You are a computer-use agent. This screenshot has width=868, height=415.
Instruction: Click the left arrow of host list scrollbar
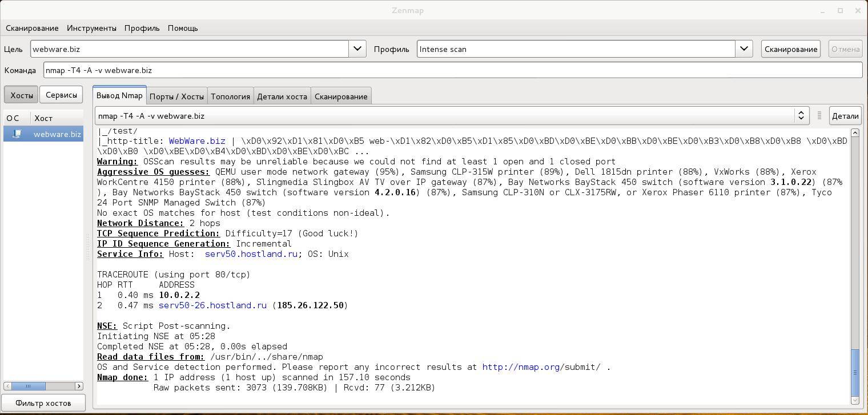7,386
